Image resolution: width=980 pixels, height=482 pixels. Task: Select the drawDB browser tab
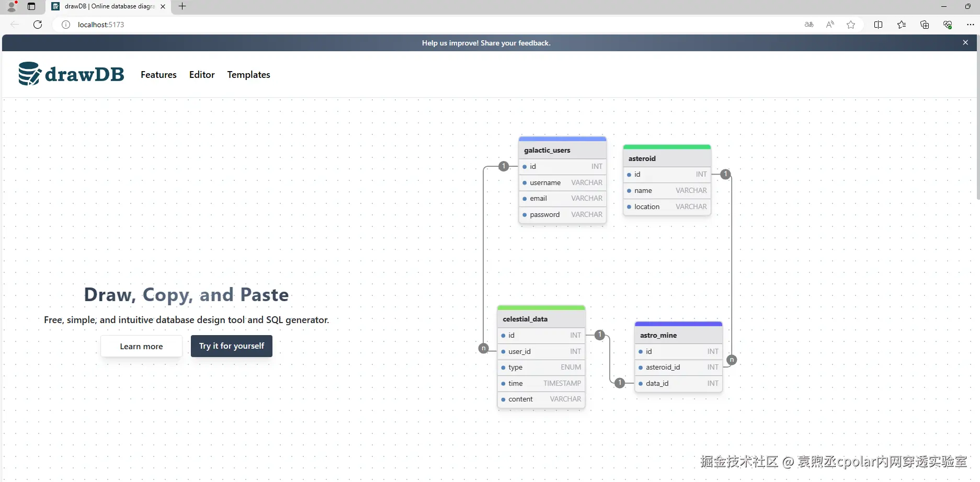[x=108, y=7]
